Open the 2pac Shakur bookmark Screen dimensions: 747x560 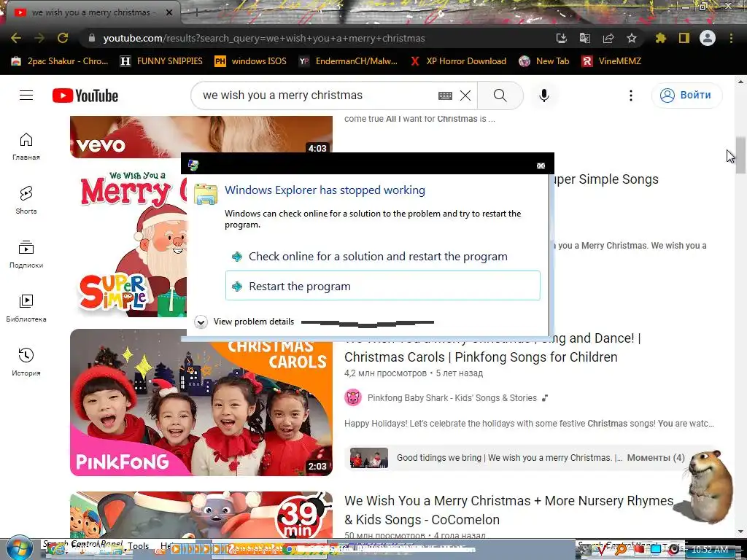point(60,61)
